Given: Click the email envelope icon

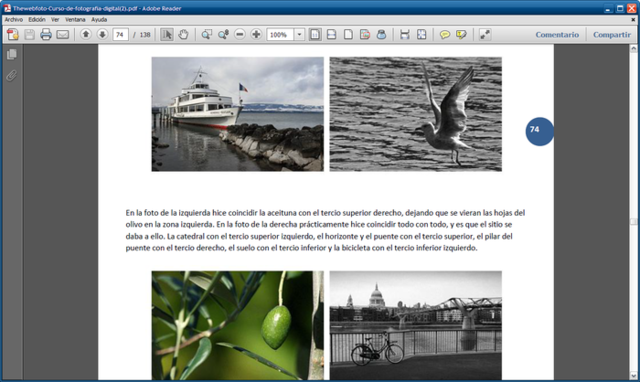Looking at the screenshot, I should pos(62,35).
